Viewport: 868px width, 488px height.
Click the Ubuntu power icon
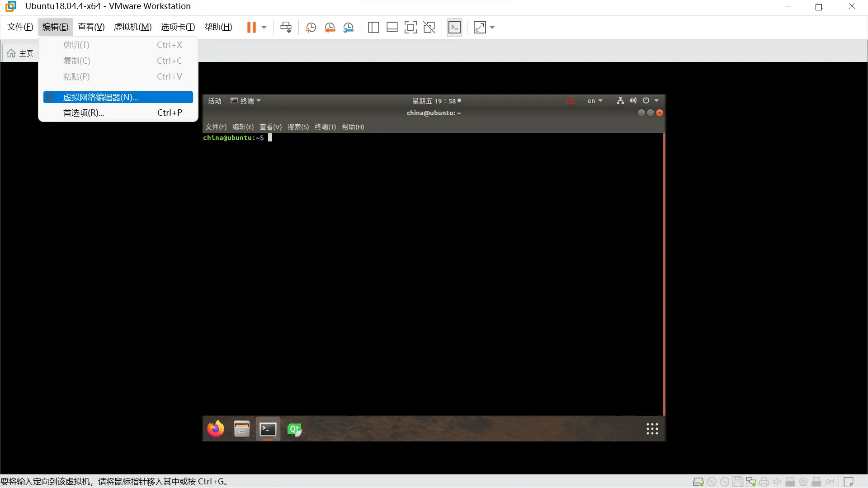pyautogui.click(x=646, y=101)
